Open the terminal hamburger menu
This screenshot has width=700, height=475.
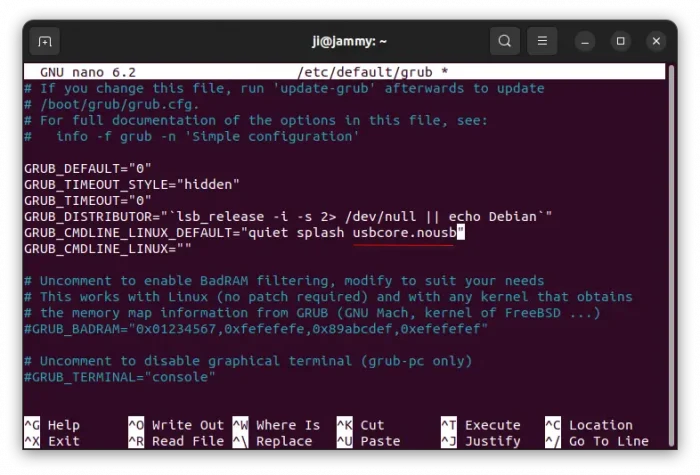[x=542, y=41]
